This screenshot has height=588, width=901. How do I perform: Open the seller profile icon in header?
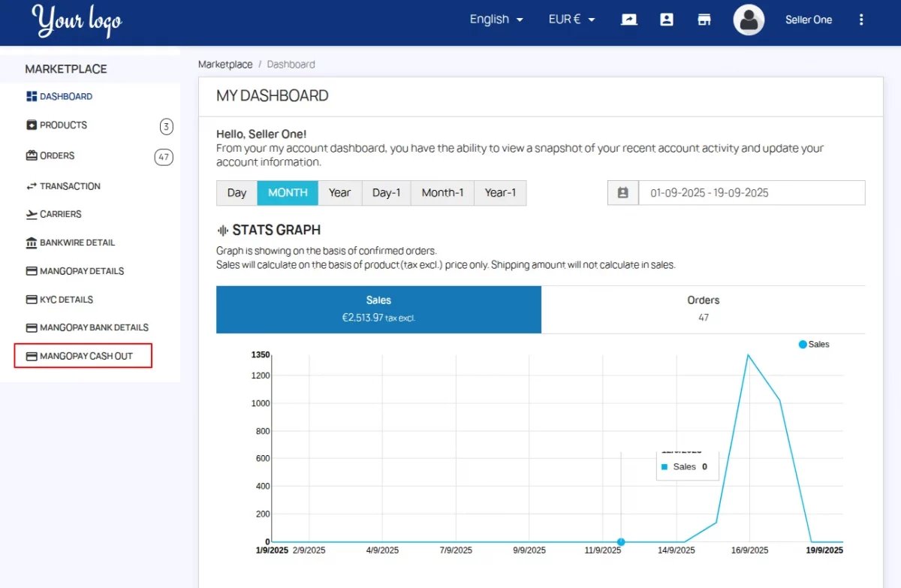[667, 20]
